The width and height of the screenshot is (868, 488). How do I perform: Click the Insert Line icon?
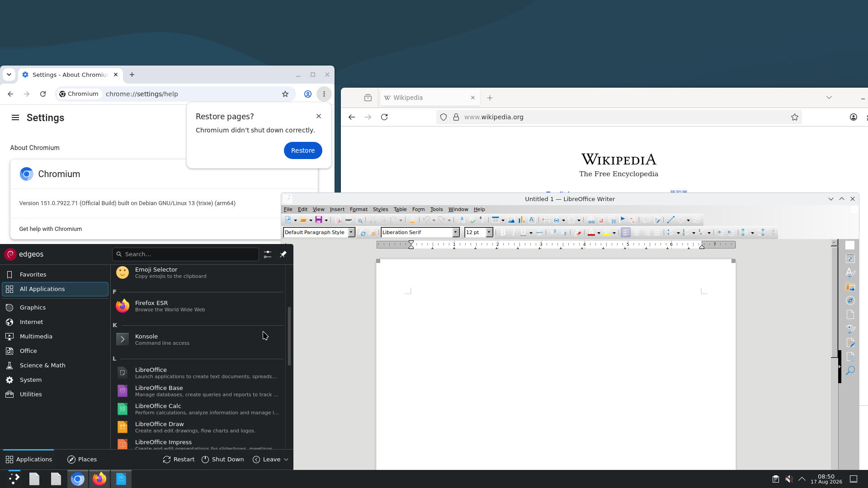click(x=670, y=220)
